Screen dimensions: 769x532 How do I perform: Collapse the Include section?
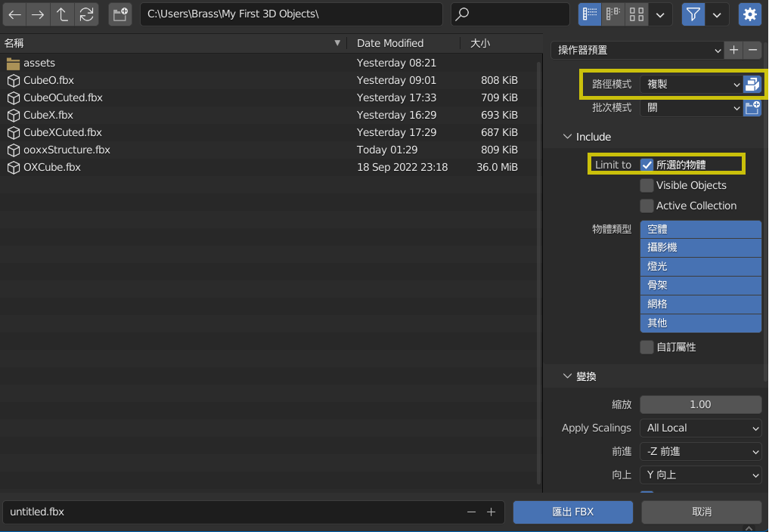568,137
